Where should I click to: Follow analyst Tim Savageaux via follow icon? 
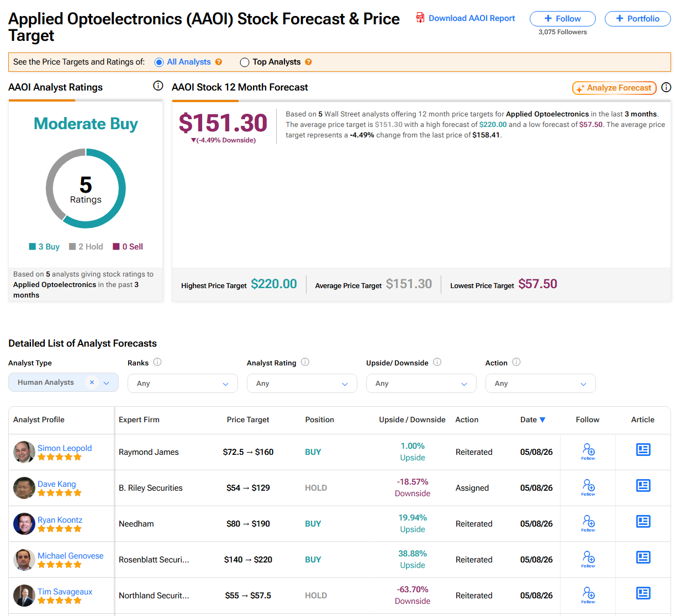pyautogui.click(x=588, y=594)
